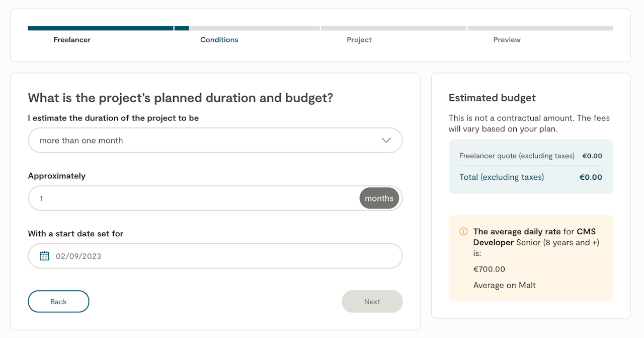Open the "more than one month" dropdown
The width and height of the screenshot is (644, 338).
tap(215, 140)
